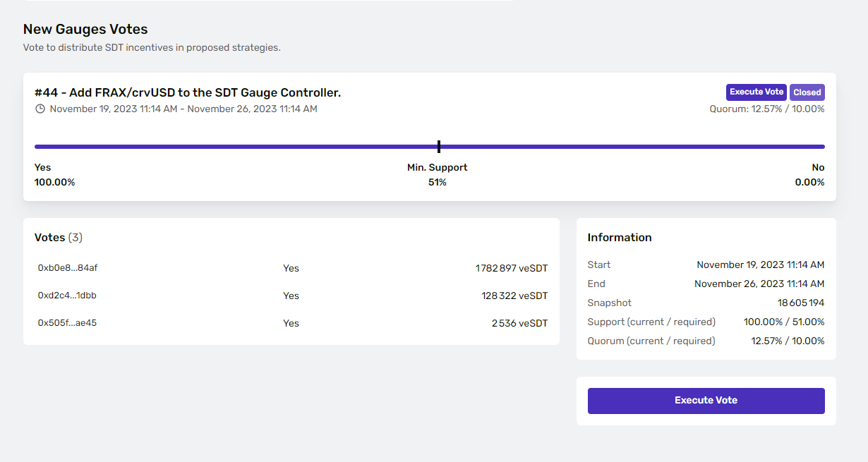Click the Quorum 12.57% / 10.00% text in header
This screenshot has height=462, width=868.
click(x=766, y=109)
